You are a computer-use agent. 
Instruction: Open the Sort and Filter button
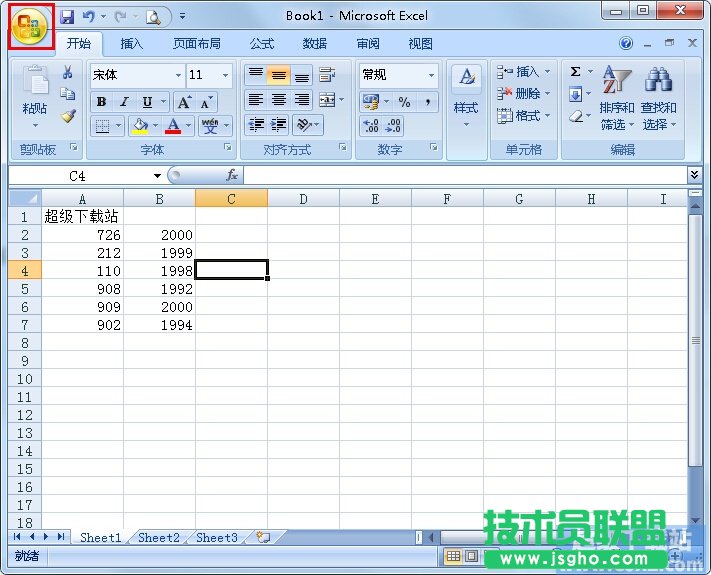coord(617,98)
